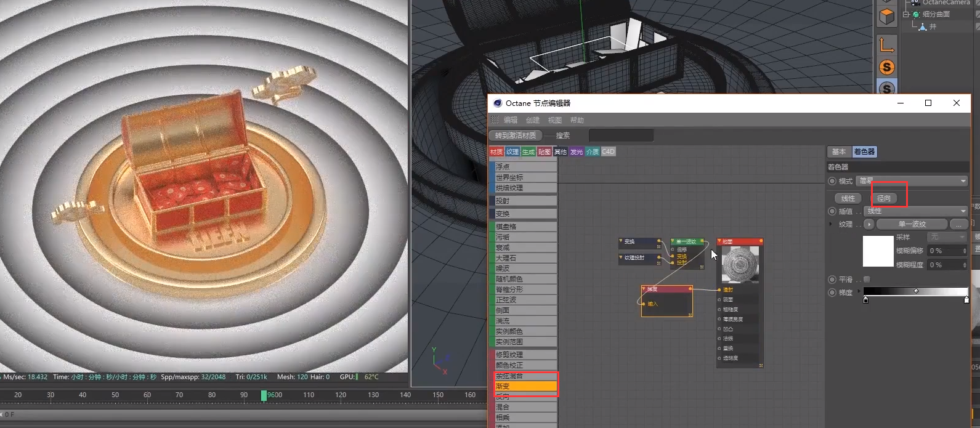Click the green timeline playhead at frame 96

click(x=264, y=395)
